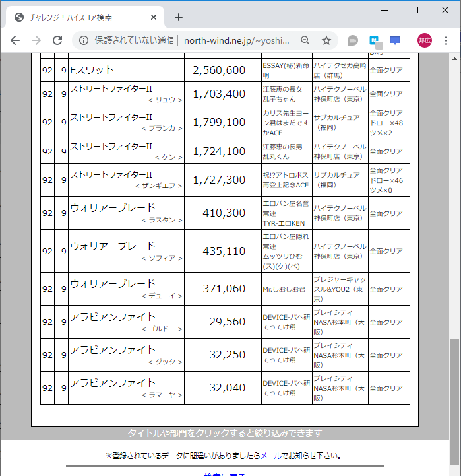
Task: Click score 371,060
Action: tap(224, 289)
